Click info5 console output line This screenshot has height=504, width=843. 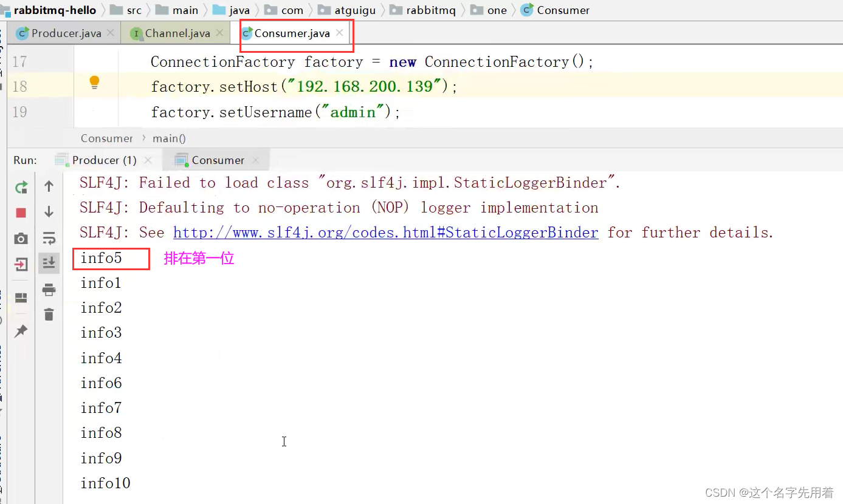pos(102,258)
